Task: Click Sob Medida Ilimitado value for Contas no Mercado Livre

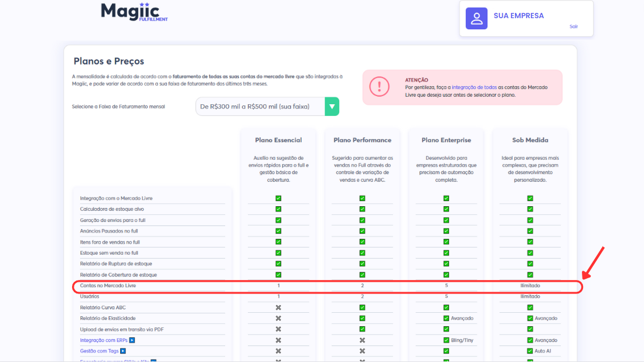Action: (530, 286)
